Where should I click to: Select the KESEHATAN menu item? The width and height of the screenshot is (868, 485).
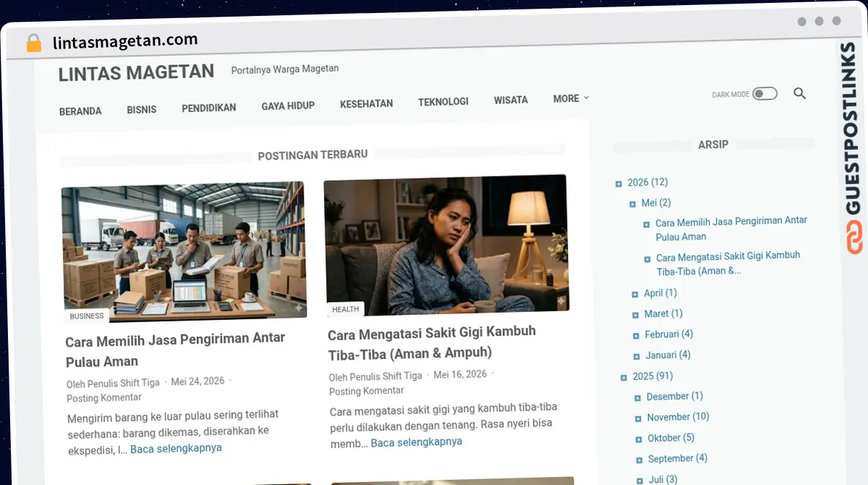[x=367, y=104]
